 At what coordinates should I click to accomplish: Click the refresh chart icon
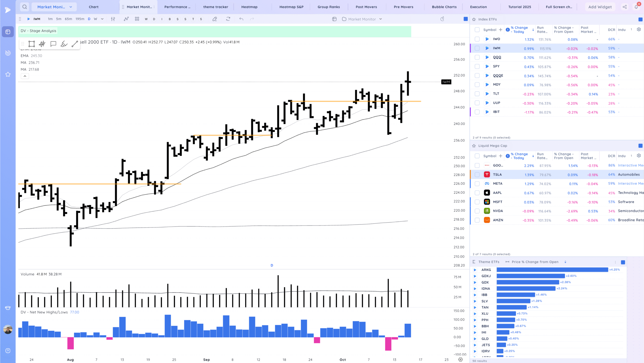click(228, 19)
